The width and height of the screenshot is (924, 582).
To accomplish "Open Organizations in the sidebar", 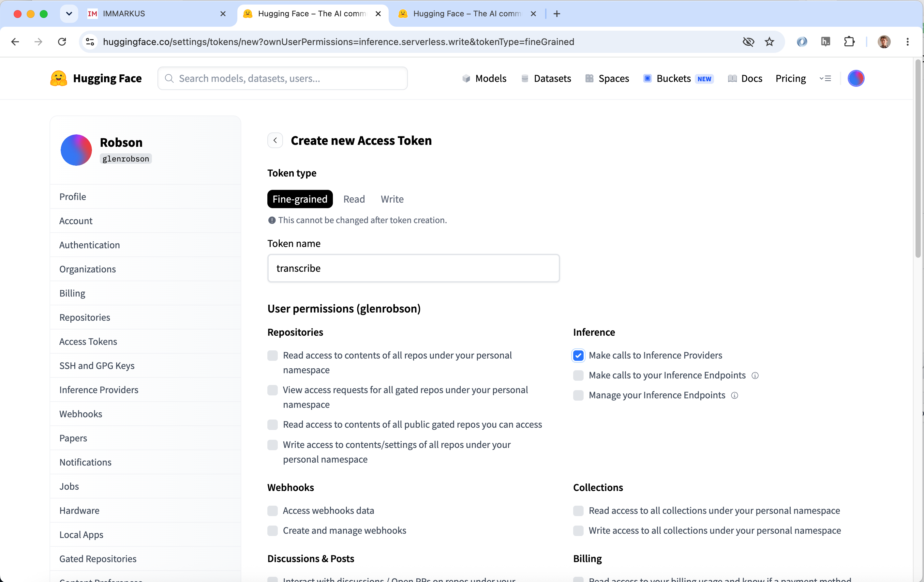I will tap(145, 269).
